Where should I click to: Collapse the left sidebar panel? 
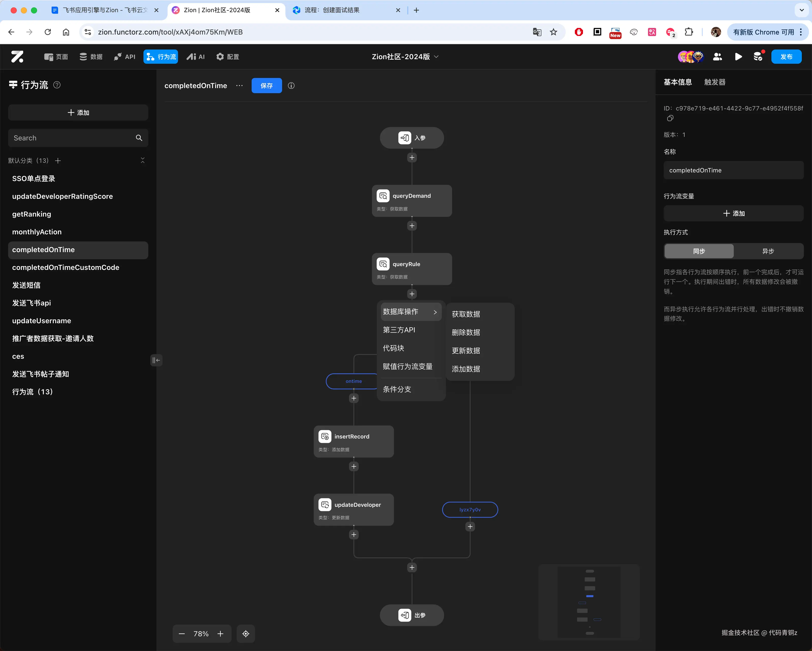[156, 360]
